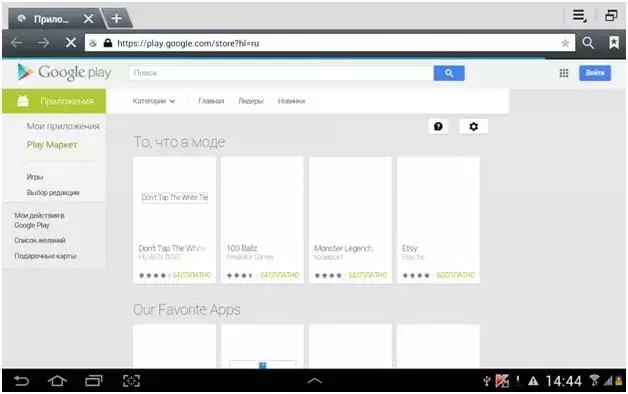
Task: Close the Прило... browser tab
Action: (89, 18)
